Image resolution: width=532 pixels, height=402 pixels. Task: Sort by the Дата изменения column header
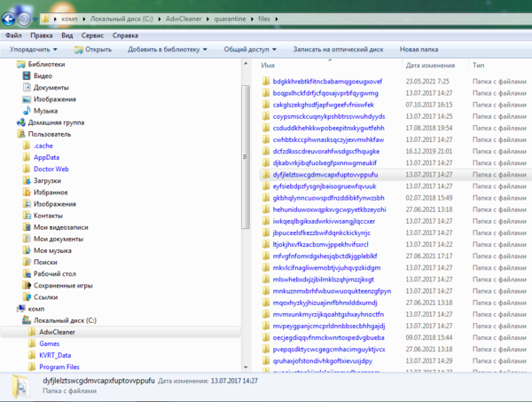pyautogui.click(x=430, y=65)
